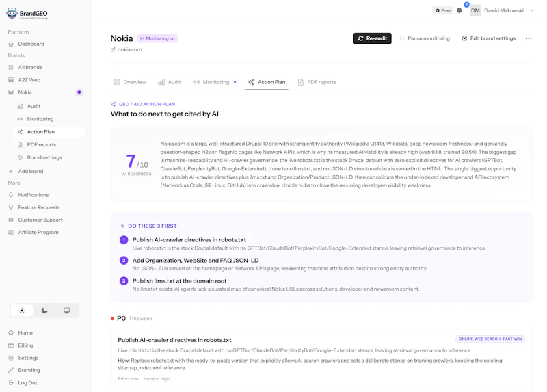Click the ONLINE WEB SEARCH · FAST WIN tag

click(490, 339)
